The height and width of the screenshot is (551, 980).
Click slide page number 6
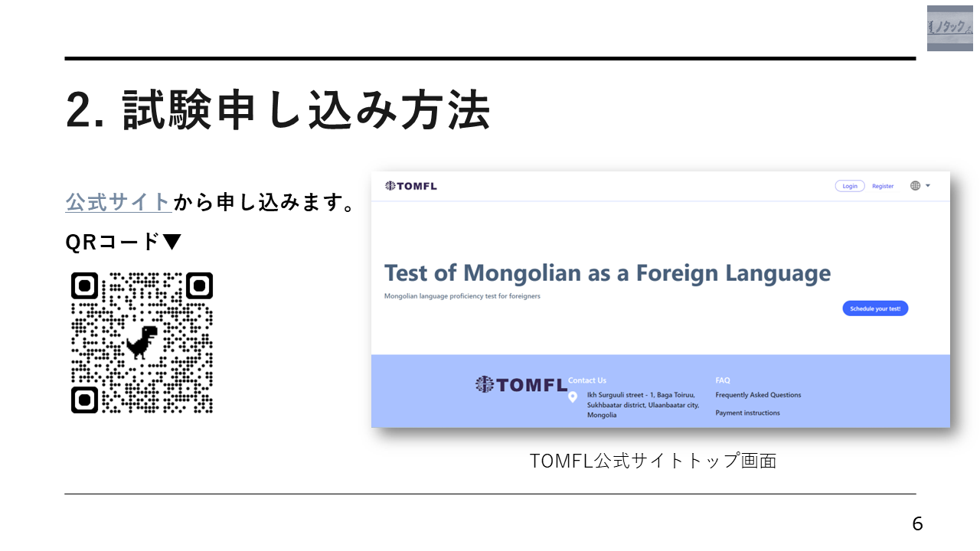(x=917, y=524)
